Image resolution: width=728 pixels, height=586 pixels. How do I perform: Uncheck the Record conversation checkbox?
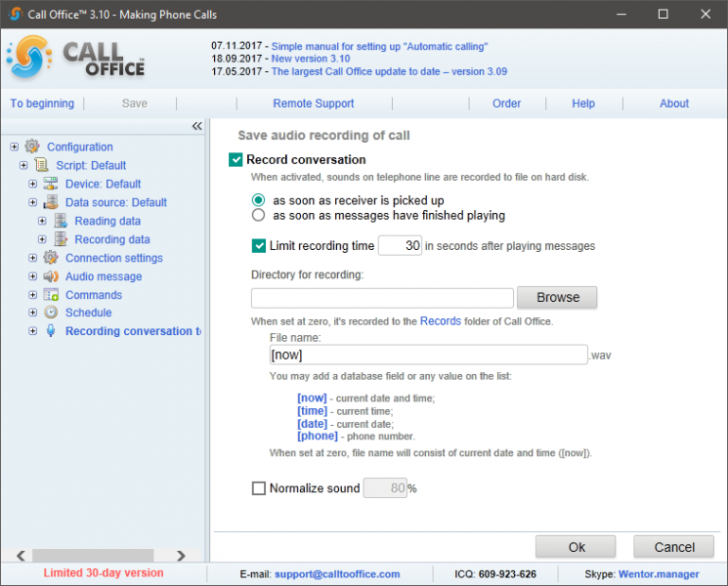236,159
